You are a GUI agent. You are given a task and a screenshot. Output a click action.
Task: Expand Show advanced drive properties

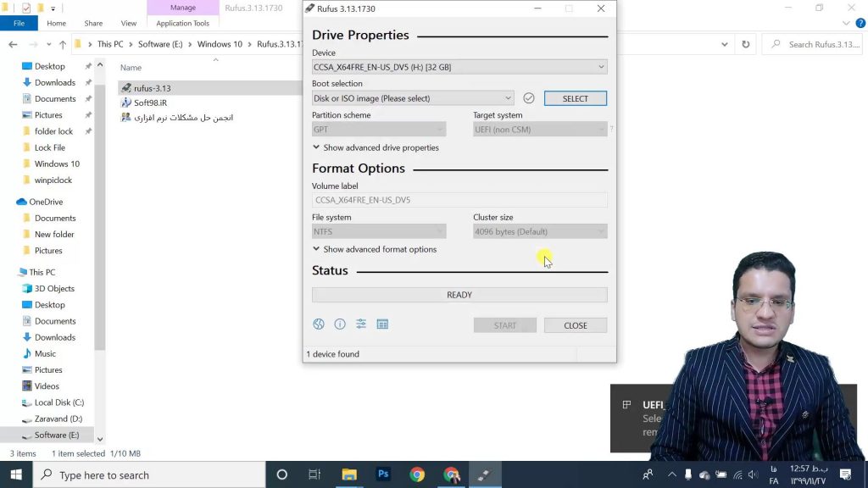point(376,147)
